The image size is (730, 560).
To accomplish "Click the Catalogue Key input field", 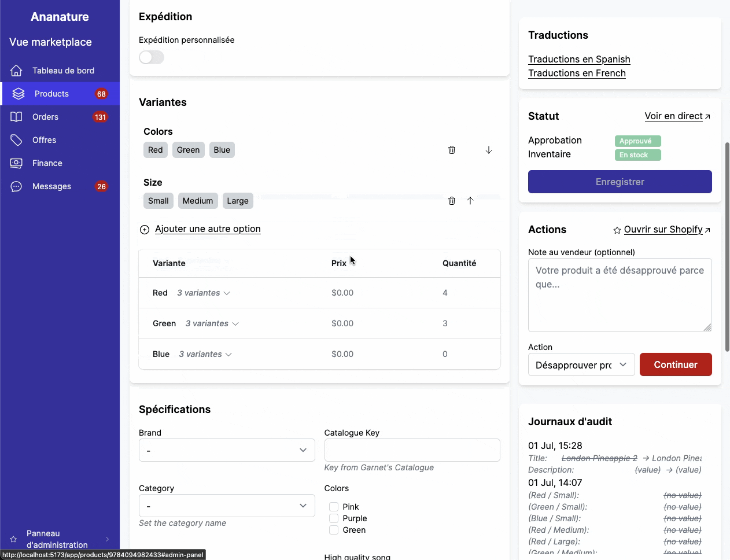I will click(x=412, y=450).
